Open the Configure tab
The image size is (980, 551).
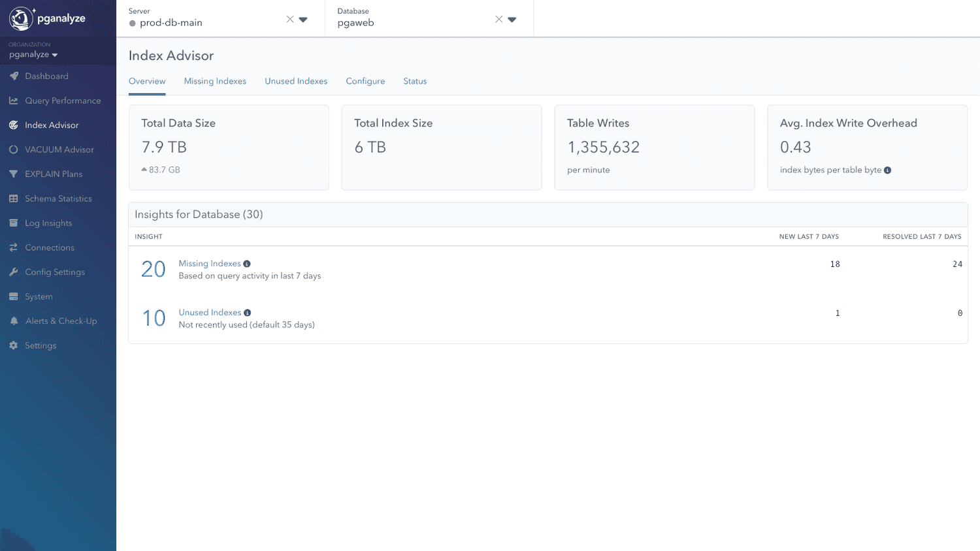point(365,81)
